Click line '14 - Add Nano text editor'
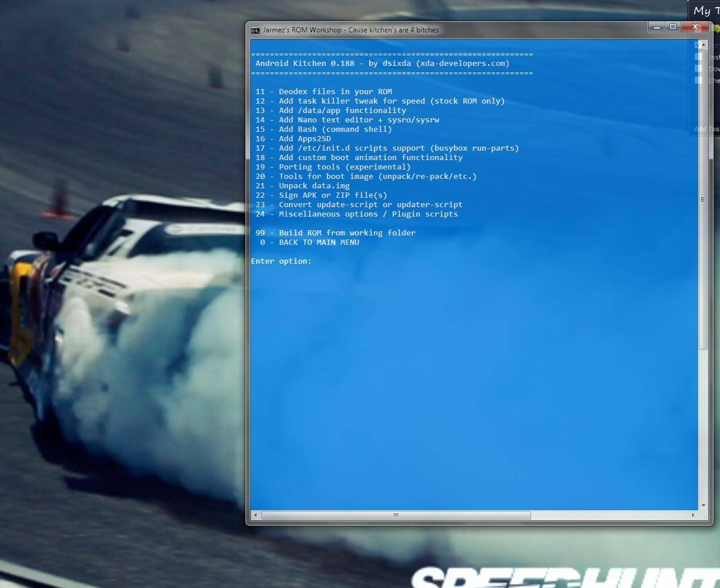The image size is (720, 588). (347, 119)
